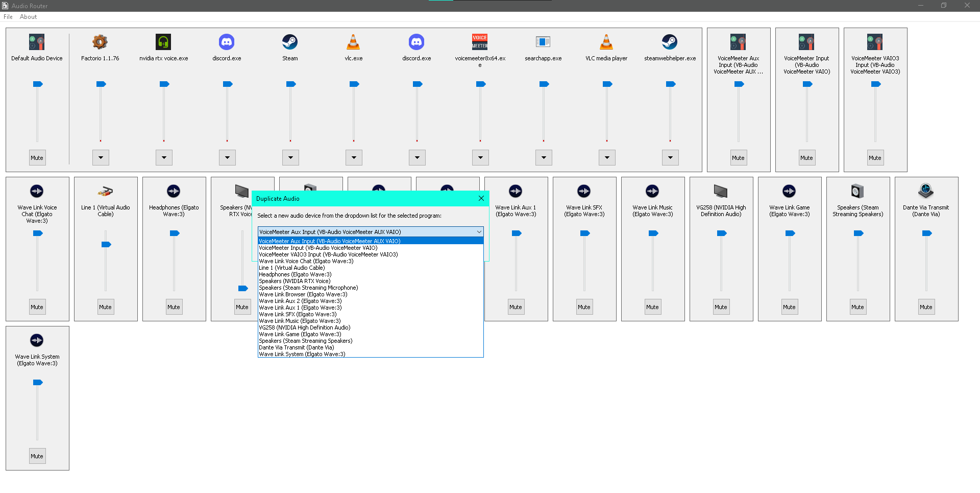Screen dimensions: 980x493
Task: Mute VG258 NVIDIA High Definition Audio
Action: [721, 307]
